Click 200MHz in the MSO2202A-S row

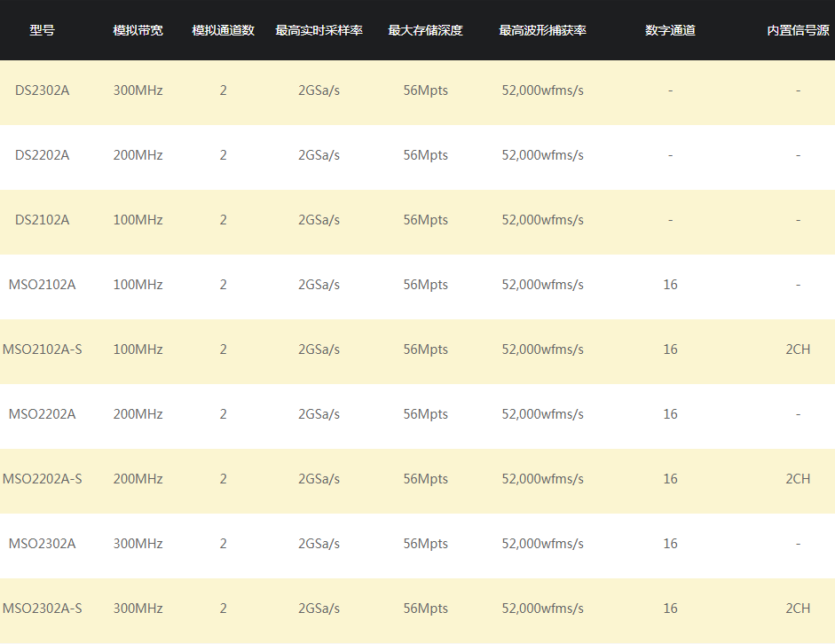click(x=138, y=479)
